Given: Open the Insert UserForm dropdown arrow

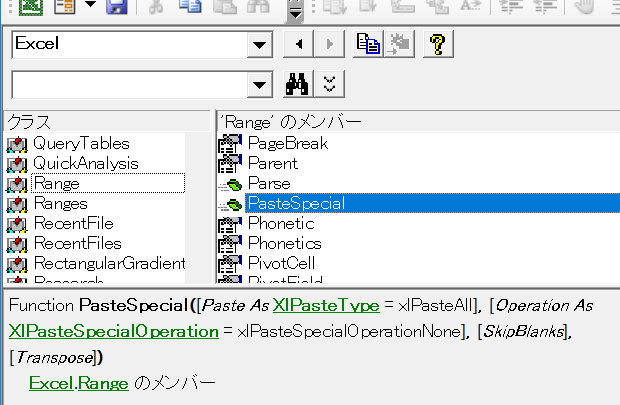Looking at the screenshot, I should tap(91, 5).
